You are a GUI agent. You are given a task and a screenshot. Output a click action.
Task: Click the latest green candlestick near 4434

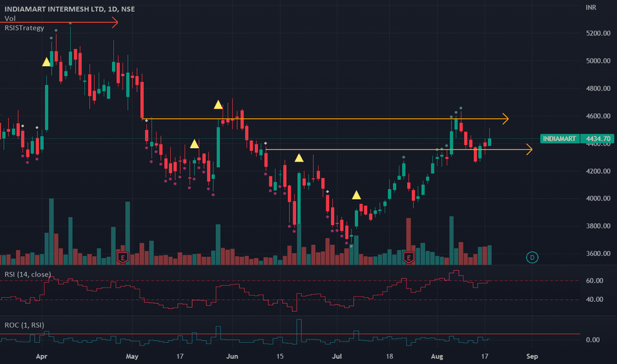pyautogui.click(x=489, y=142)
